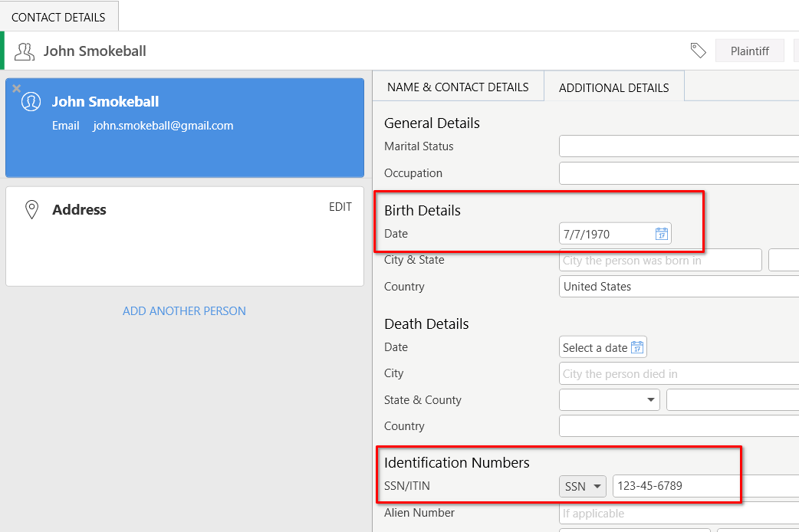This screenshot has width=799, height=532.
Task: Click Edit on the Address card
Action: tap(340, 207)
